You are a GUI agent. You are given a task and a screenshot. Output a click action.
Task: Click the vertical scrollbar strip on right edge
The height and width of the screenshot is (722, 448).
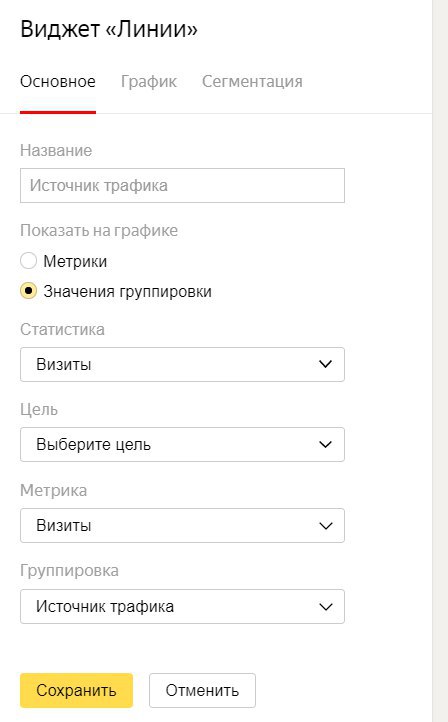pos(440,361)
